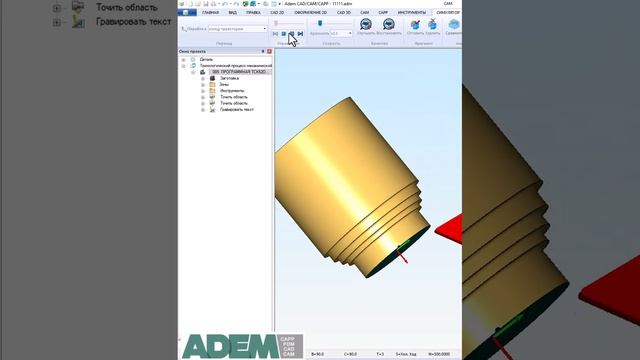Open the ГЛАВНАЯ ribbon tab

pyautogui.click(x=210, y=13)
